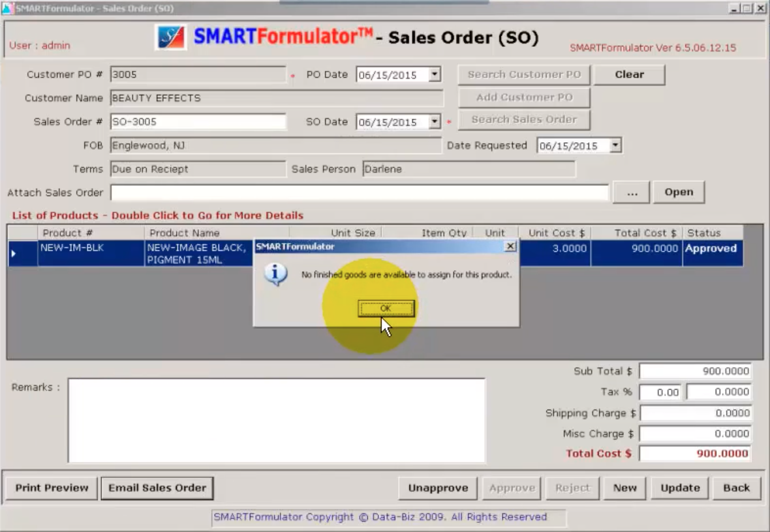Click the browse (...) button

click(x=632, y=192)
